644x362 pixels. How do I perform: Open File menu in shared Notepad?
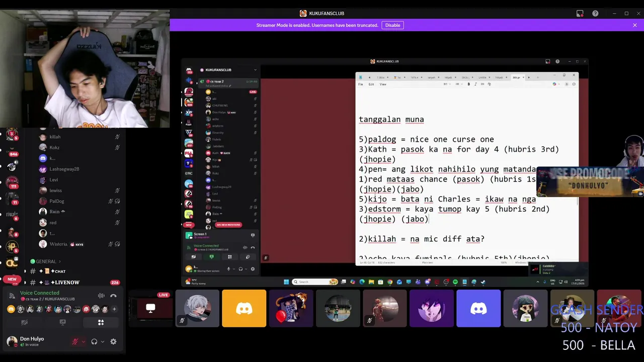360,84
